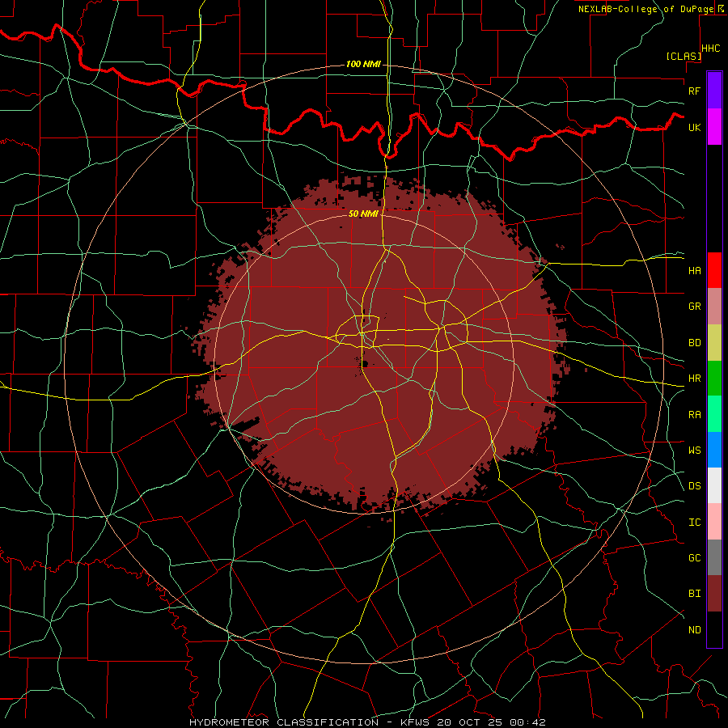Click the 50 NMI range ring label
Image resolution: width=728 pixels, height=728 pixels.
pos(363,214)
